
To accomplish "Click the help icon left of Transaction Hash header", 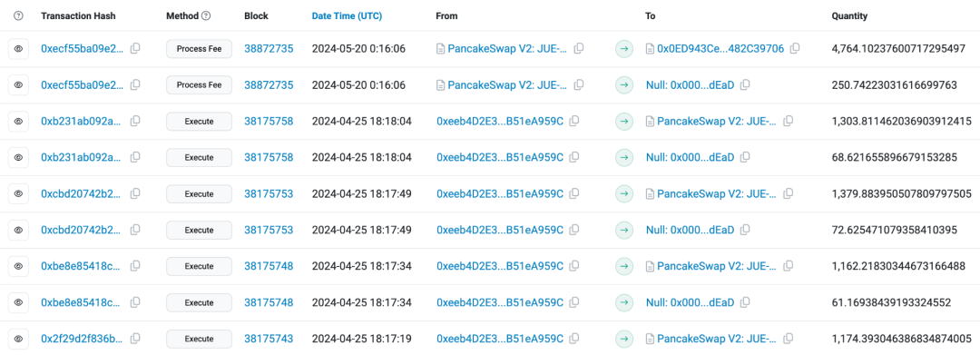I will tap(18, 16).
